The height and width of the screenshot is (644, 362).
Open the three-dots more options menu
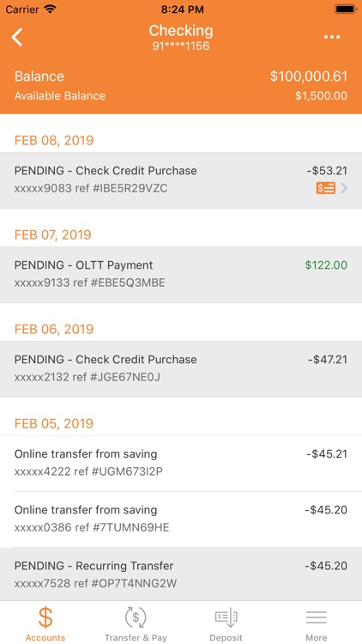point(332,37)
